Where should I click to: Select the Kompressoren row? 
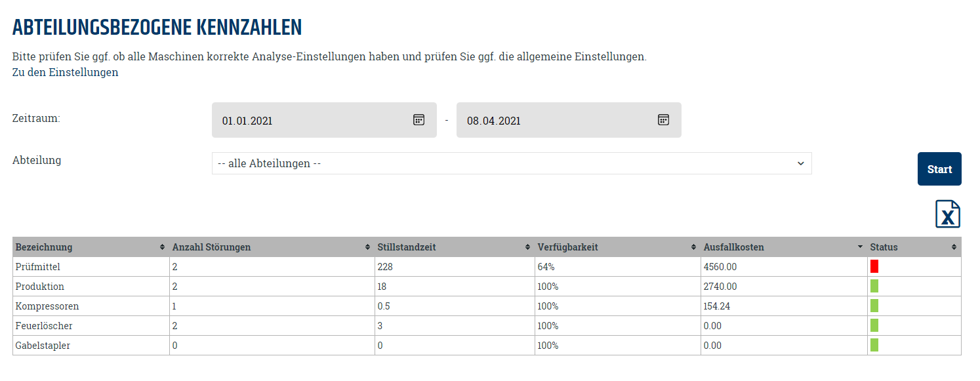pos(47,306)
